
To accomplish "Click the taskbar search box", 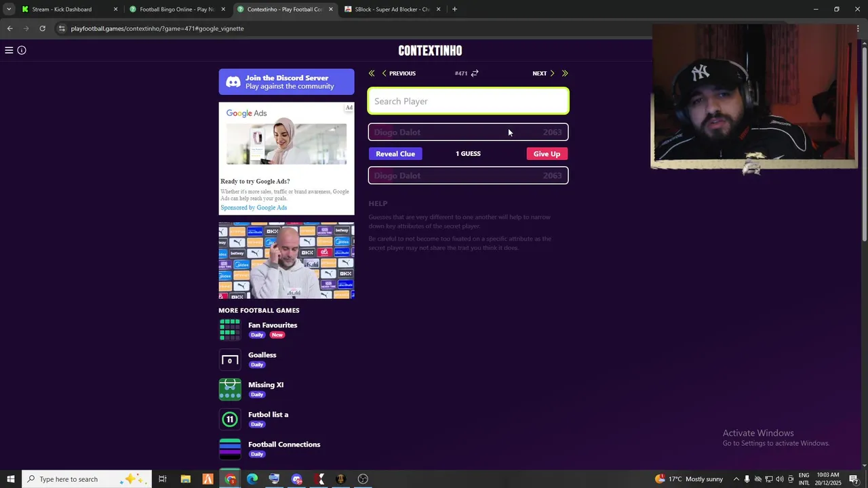I will coord(87,479).
